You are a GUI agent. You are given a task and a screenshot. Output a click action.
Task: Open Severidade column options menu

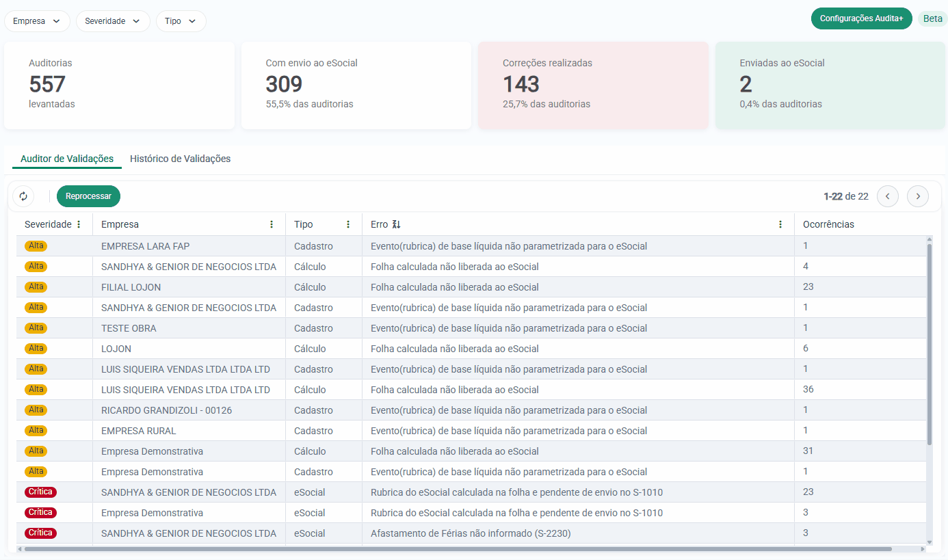tap(79, 224)
